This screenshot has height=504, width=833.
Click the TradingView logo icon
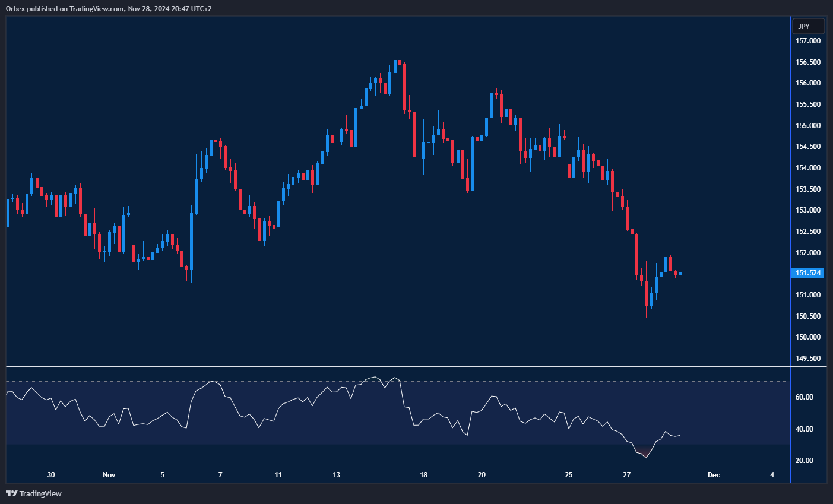[11, 493]
